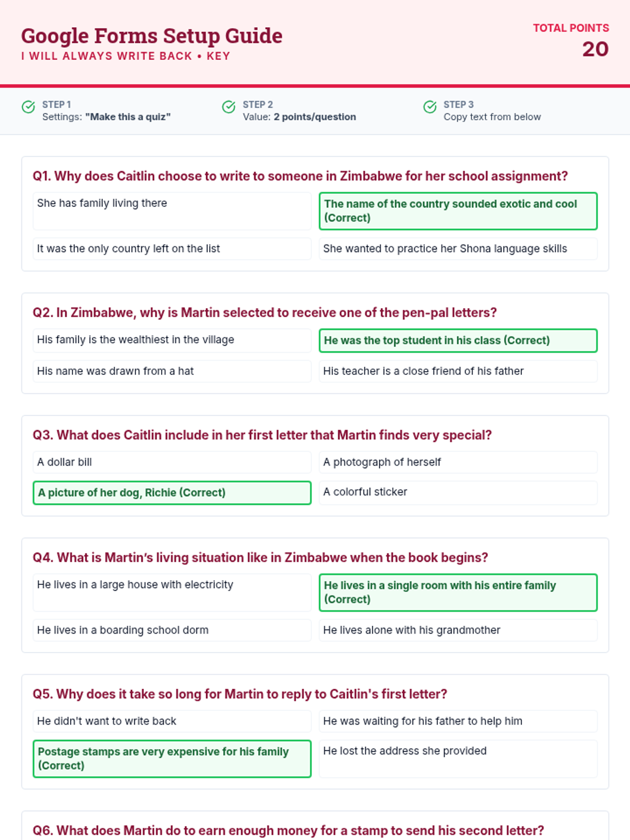This screenshot has width=630, height=840.
Task: Click the Step 1 checkmark icon
Action: [28, 107]
